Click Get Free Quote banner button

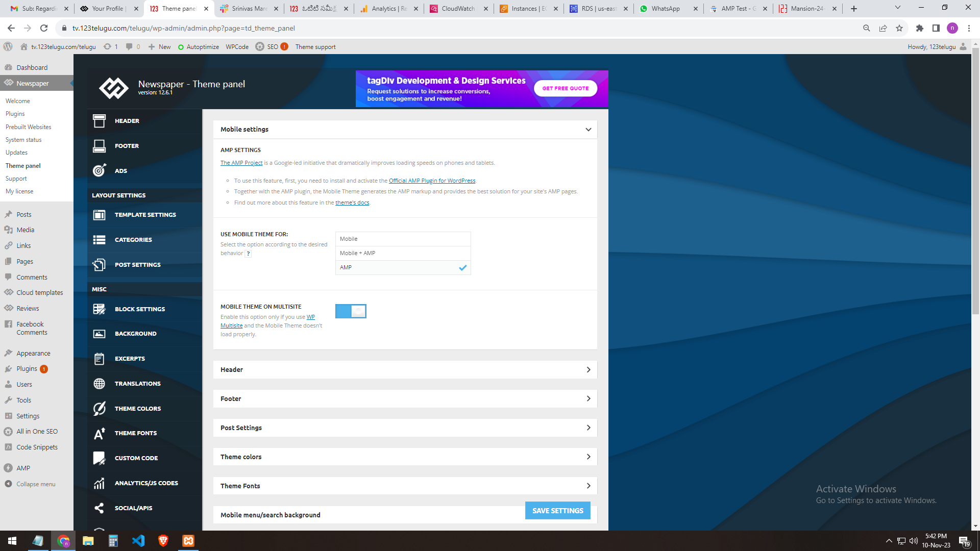click(566, 88)
